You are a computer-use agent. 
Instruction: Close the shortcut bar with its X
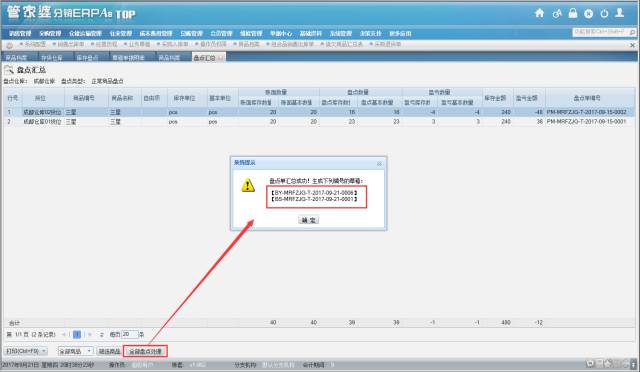tap(632, 45)
